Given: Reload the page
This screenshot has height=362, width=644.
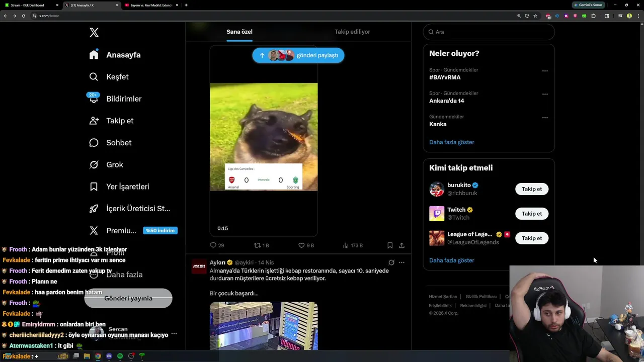Looking at the screenshot, I should (23, 16).
